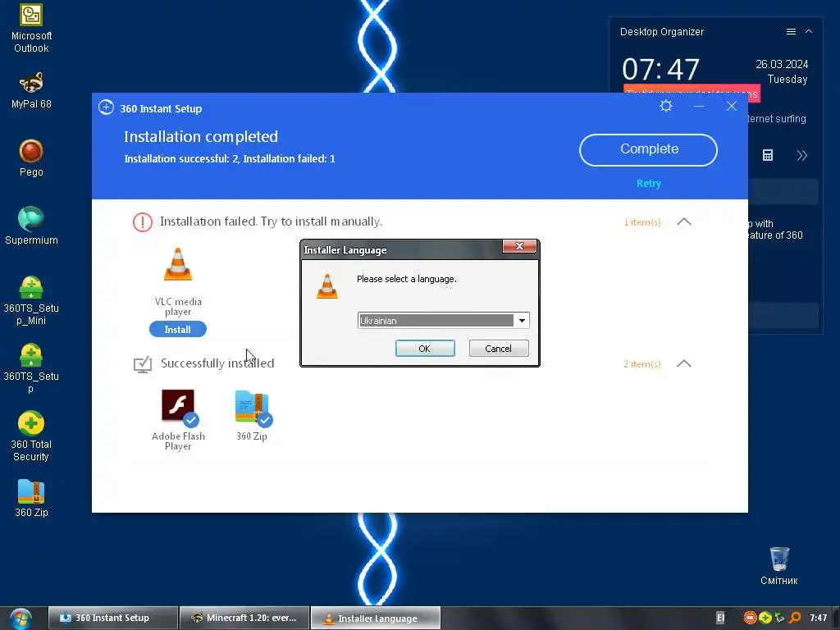Open Desktop Organizer hamburger menu
This screenshot has height=630, width=840.
click(x=791, y=32)
